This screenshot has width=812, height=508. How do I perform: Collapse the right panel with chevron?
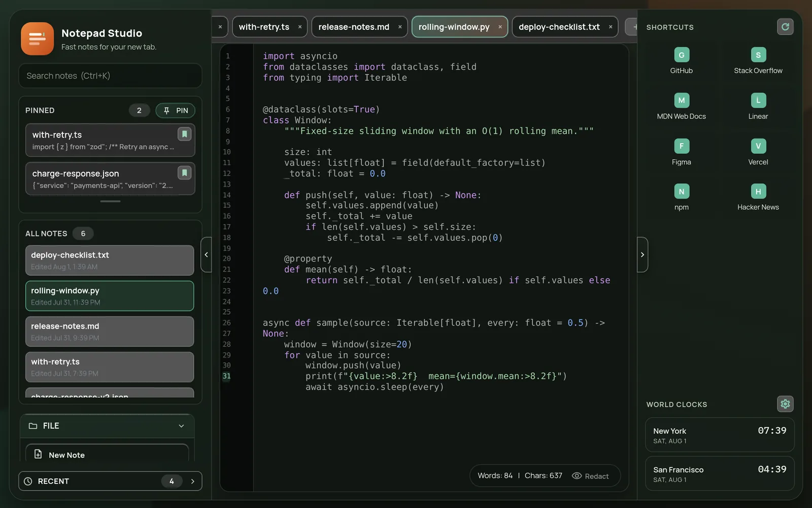tap(642, 255)
